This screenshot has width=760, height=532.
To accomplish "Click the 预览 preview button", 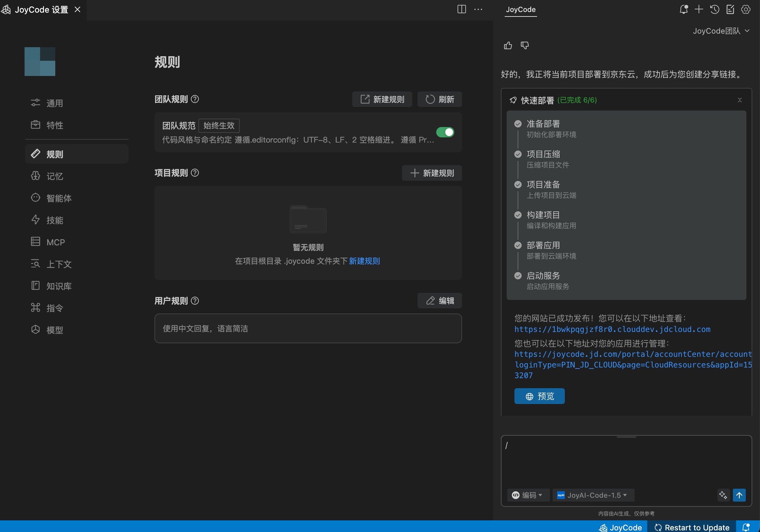I will click(540, 396).
